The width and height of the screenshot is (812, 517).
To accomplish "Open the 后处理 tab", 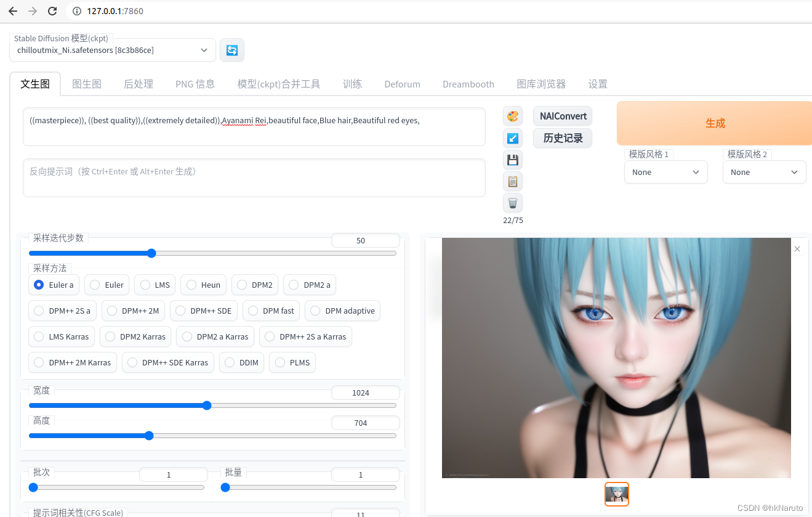I will [139, 84].
